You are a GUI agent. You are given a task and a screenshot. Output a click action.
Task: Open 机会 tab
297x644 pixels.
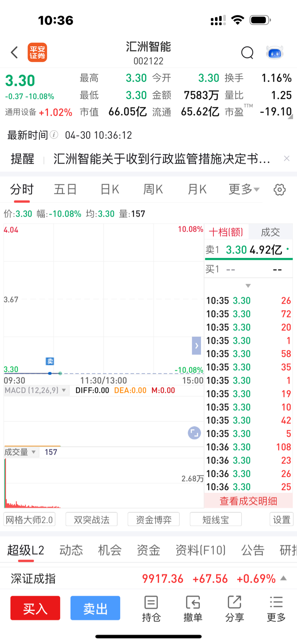[110, 550]
